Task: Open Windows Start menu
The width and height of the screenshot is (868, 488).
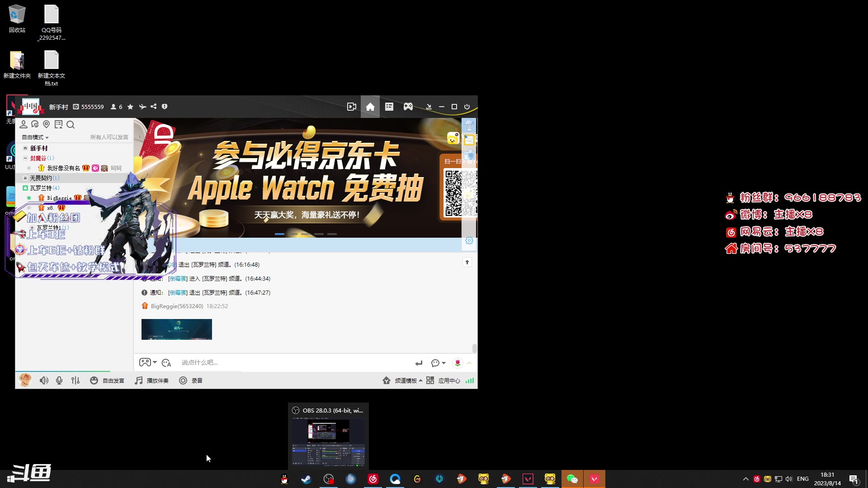Action: tap(11, 479)
